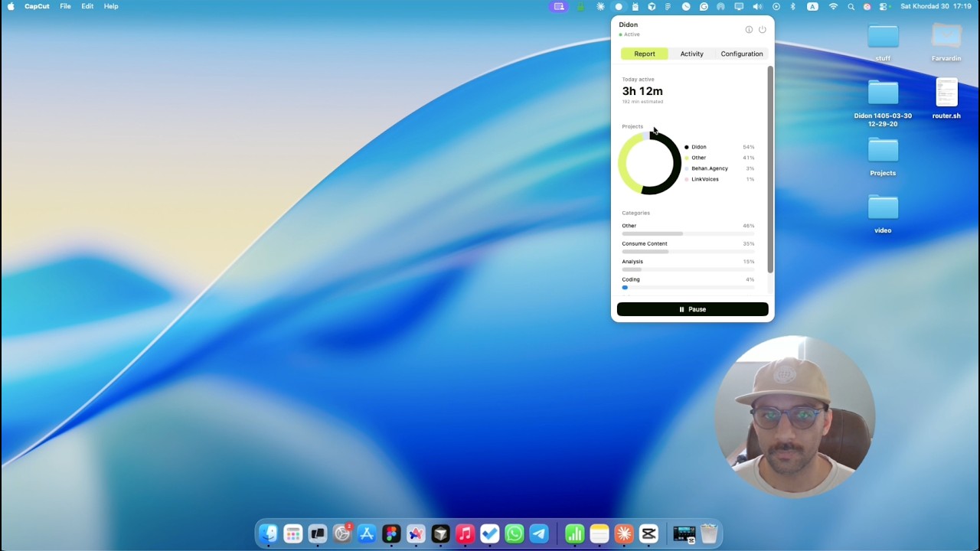Open Trash in the Dock
The image size is (980, 551).
[709, 533]
